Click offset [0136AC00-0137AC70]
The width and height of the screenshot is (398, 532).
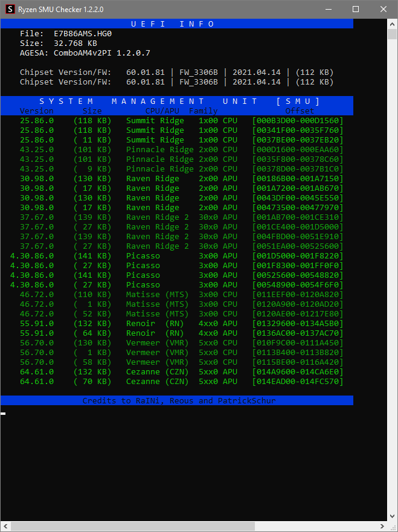[x=298, y=333]
